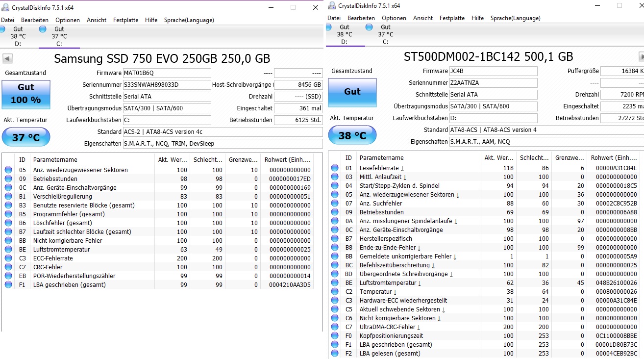Click Seriennummer field Z2AATNZA
The image size is (644, 359).
click(493, 83)
